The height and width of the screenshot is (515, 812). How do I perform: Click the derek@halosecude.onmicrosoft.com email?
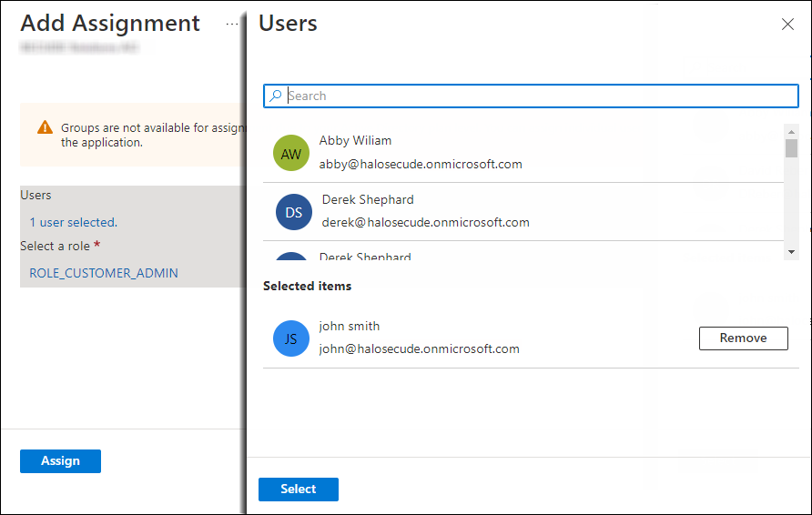pos(425,223)
